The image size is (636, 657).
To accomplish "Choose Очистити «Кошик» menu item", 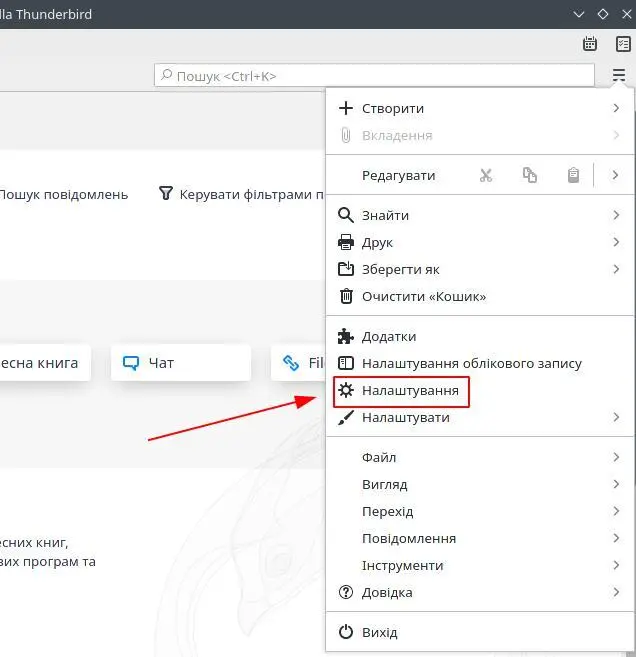I will pyautogui.click(x=480, y=296).
